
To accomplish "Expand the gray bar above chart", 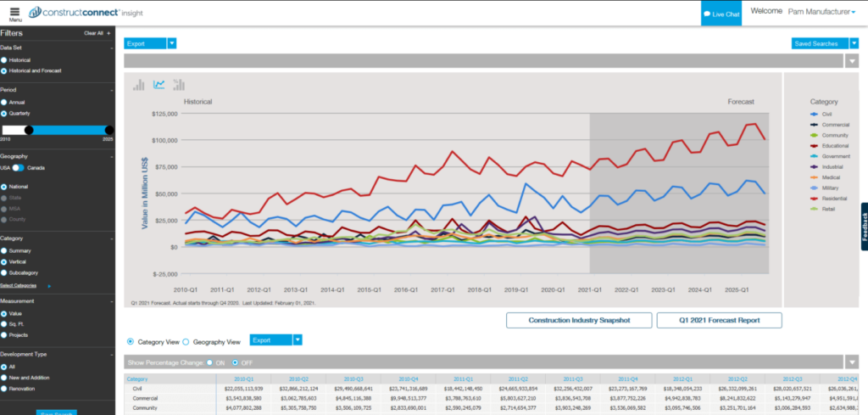I will 852,61.
